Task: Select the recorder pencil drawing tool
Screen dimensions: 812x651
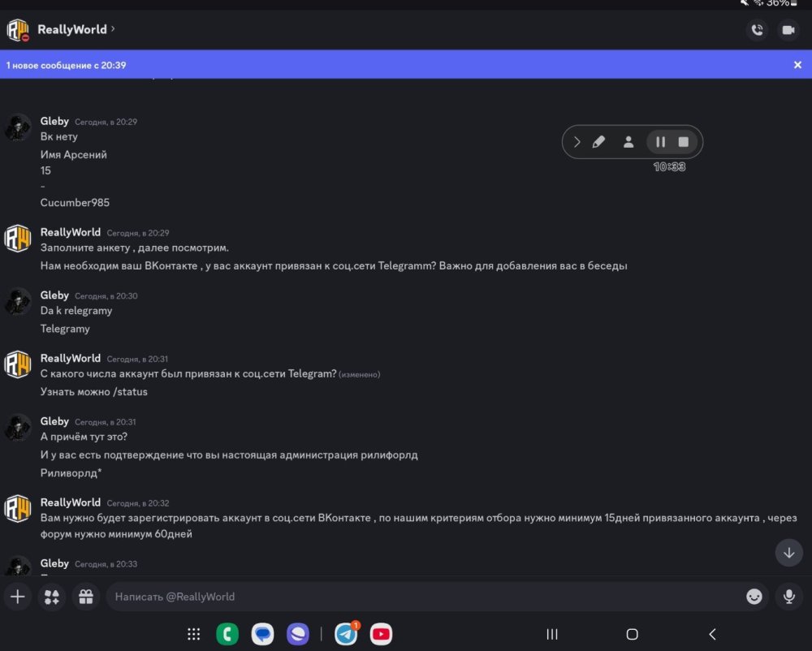Action: click(598, 142)
